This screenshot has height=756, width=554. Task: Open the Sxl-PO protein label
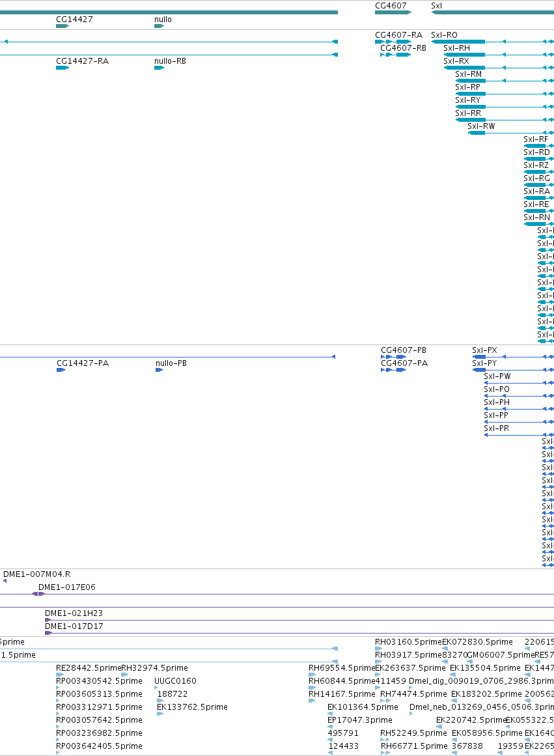coord(497,389)
